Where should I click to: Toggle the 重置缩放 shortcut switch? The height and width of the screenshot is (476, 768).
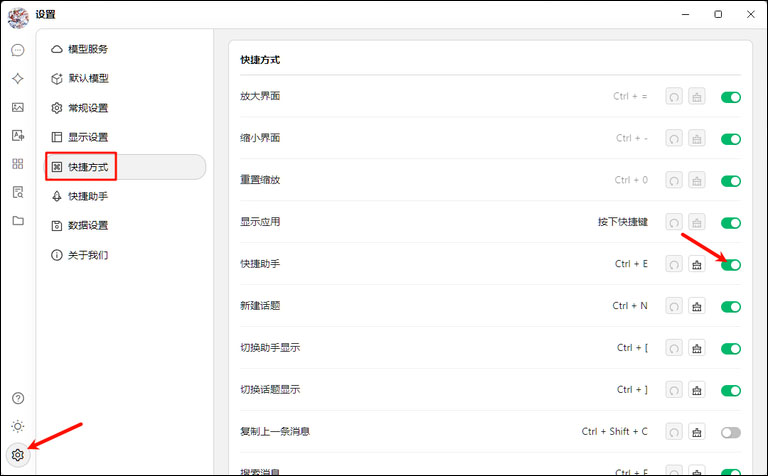(731, 181)
